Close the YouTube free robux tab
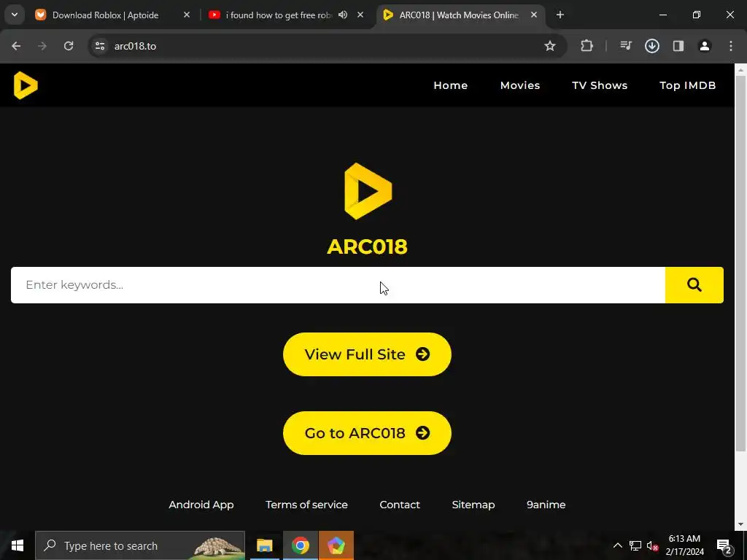This screenshot has width=747, height=560. 360,15
